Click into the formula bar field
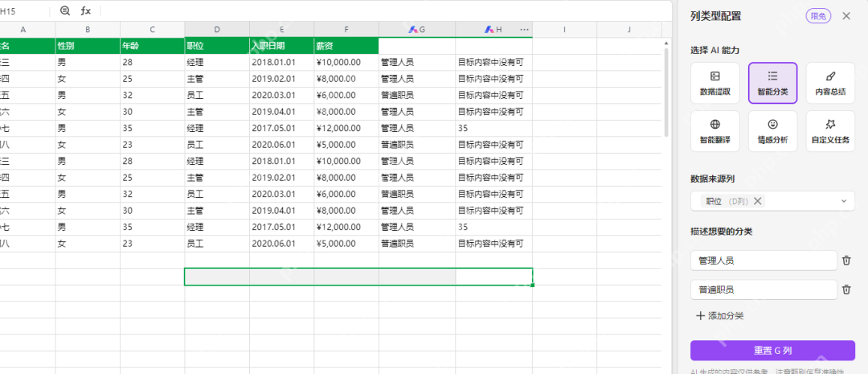 pyautogui.click(x=385, y=11)
